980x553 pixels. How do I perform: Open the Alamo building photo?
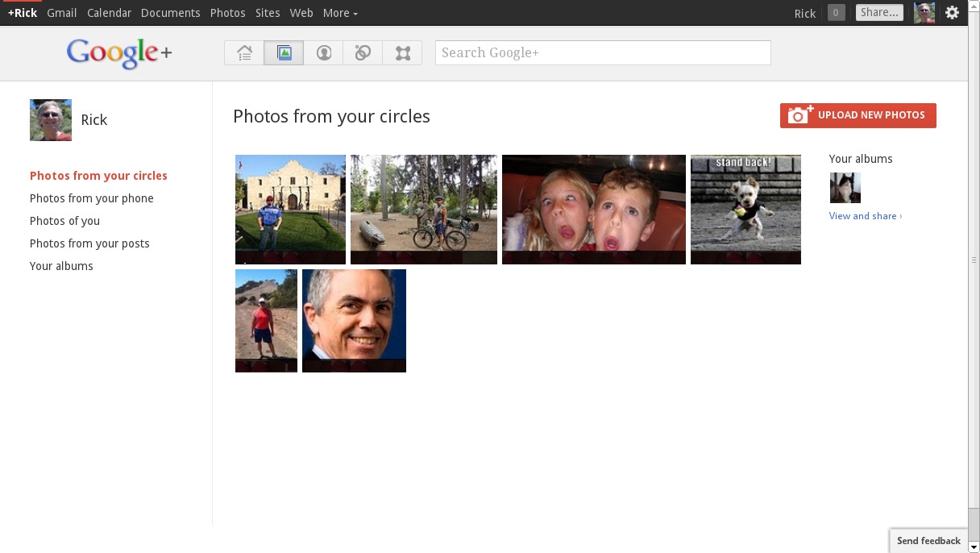click(290, 210)
